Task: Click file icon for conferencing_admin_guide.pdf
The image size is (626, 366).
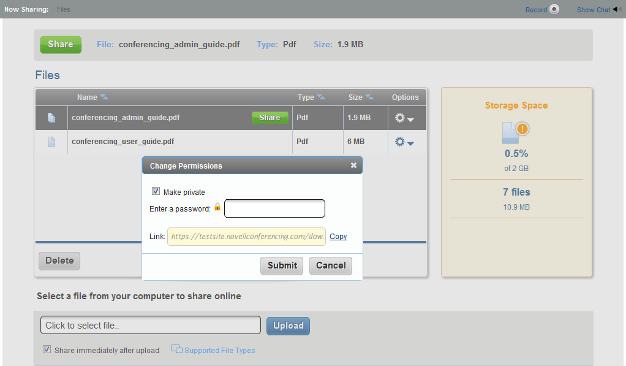Action: pyautogui.click(x=52, y=118)
